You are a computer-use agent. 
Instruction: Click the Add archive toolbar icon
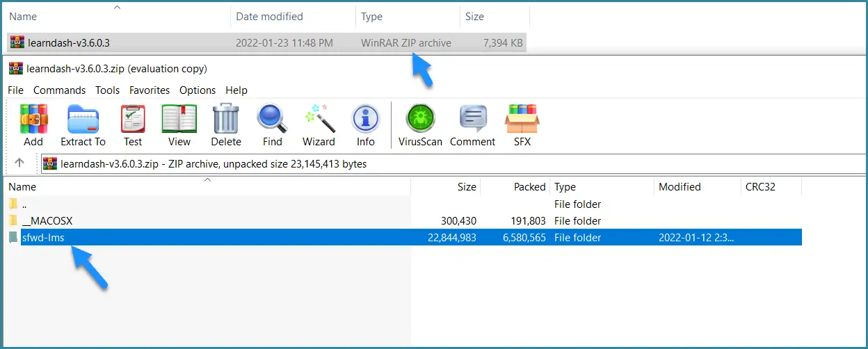click(x=33, y=119)
